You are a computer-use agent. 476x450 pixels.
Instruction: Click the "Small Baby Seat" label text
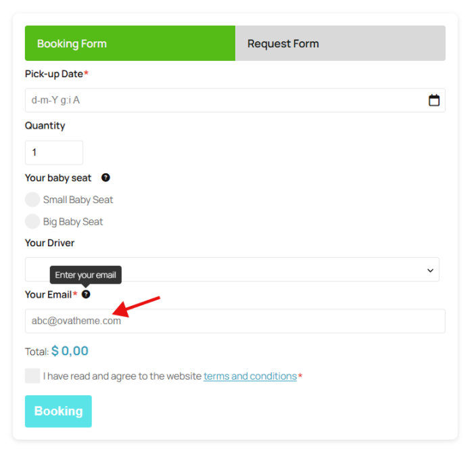pos(78,200)
